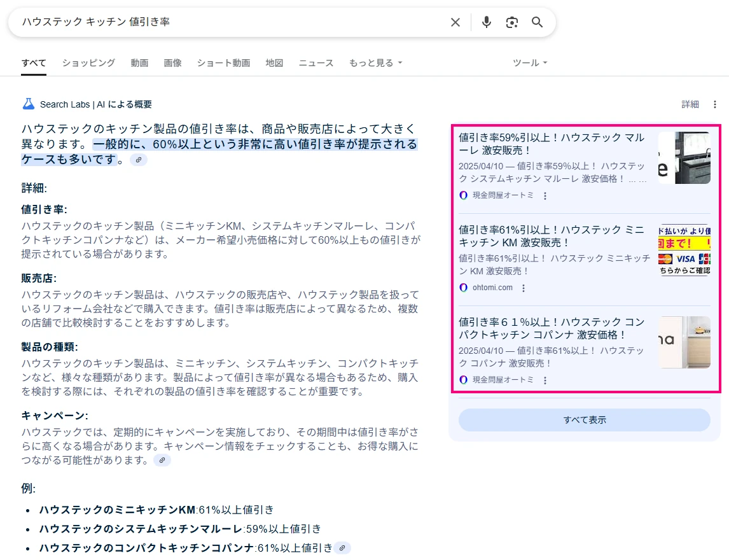
Task: Open 値引き率61%引以上 ミニキッチン KM result title
Action: [x=552, y=236]
